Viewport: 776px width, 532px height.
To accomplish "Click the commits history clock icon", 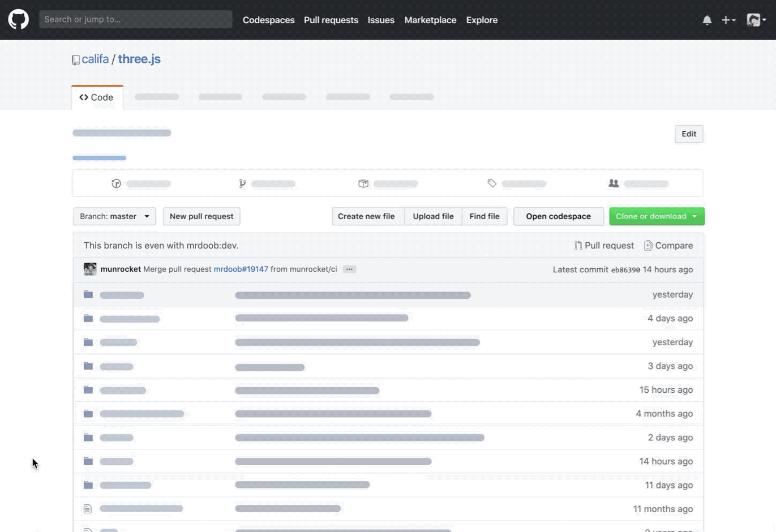I will (117, 183).
